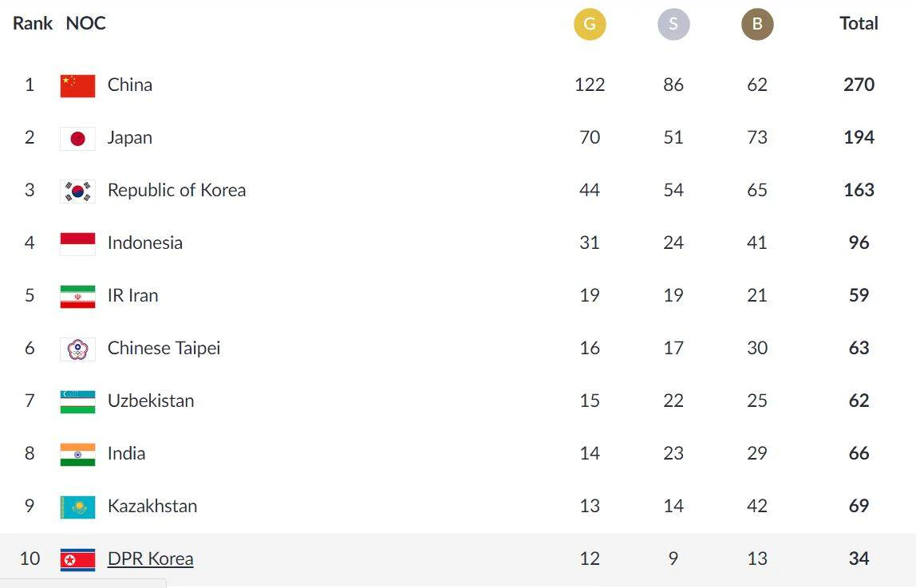This screenshot has height=588, width=916.
Task: Click the India flag icon
Action: [x=77, y=454]
